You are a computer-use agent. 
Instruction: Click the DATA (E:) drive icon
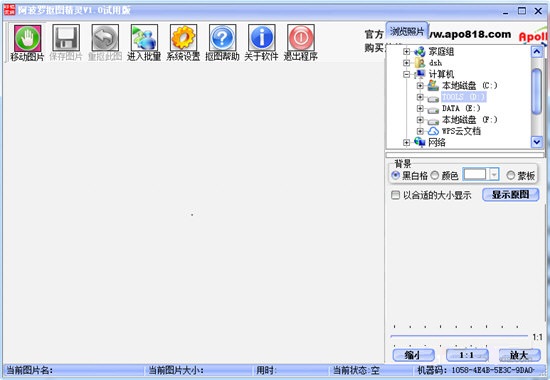(x=433, y=109)
